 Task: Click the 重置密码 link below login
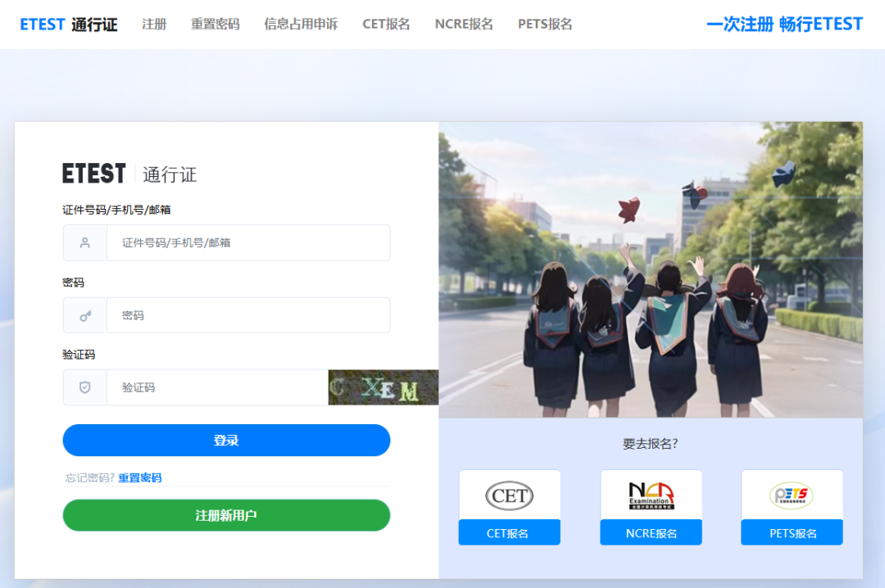[140, 478]
